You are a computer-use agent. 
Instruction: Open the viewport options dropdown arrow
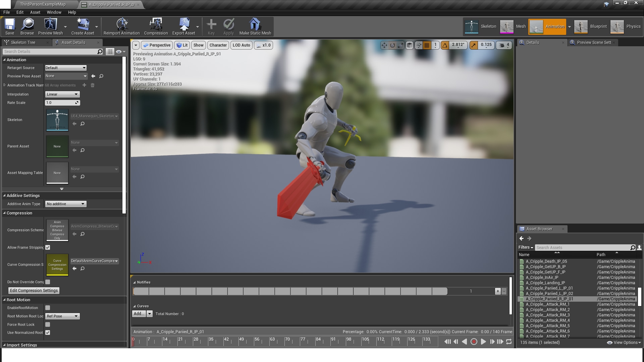point(136,45)
